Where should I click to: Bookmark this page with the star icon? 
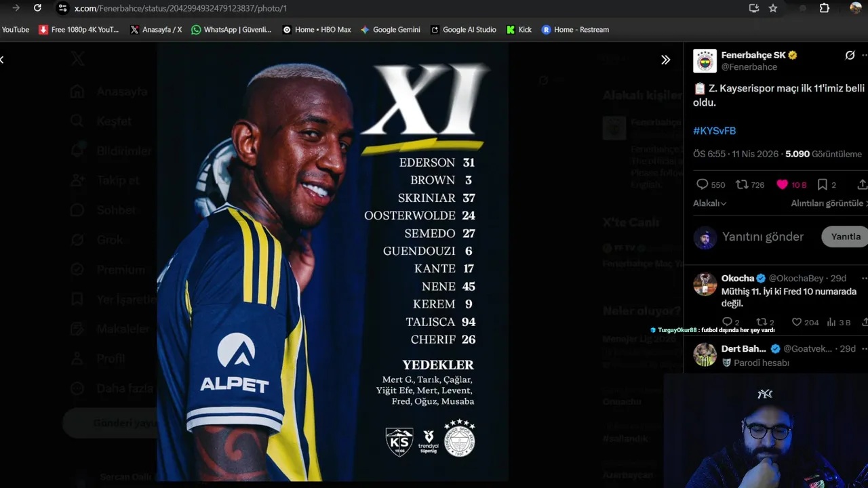773,8
